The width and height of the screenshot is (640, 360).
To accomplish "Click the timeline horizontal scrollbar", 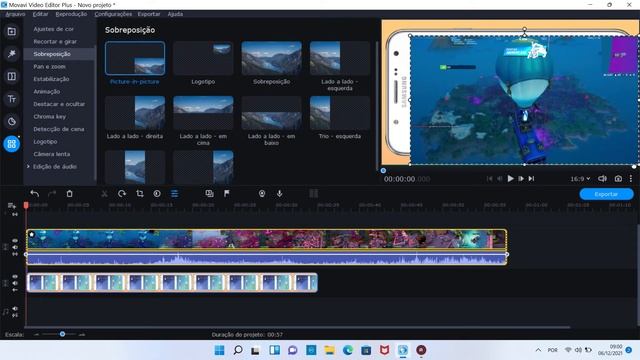I will 297,327.
